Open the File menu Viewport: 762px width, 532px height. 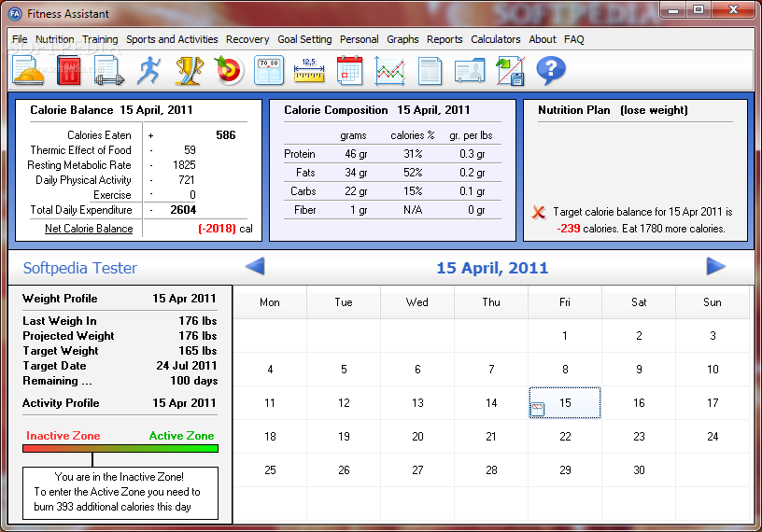[20, 39]
